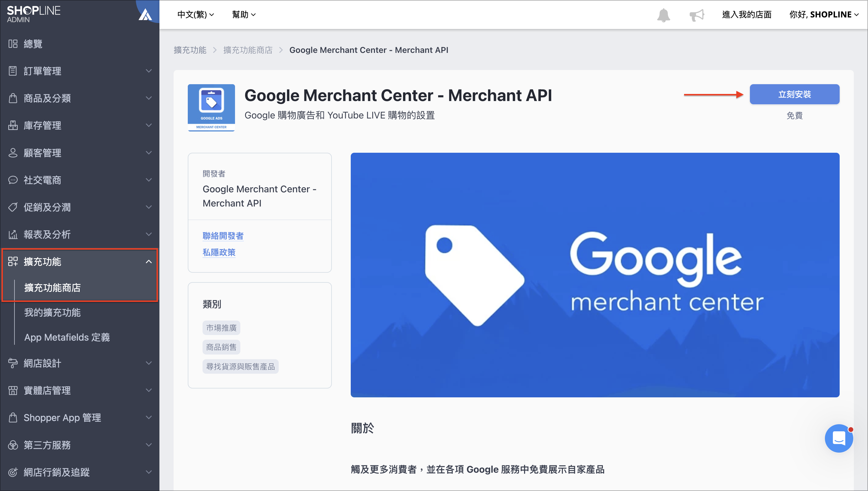Click the 立刻安裝 install button
The height and width of the screenshot is (491, 868).
tap(794, 94)
